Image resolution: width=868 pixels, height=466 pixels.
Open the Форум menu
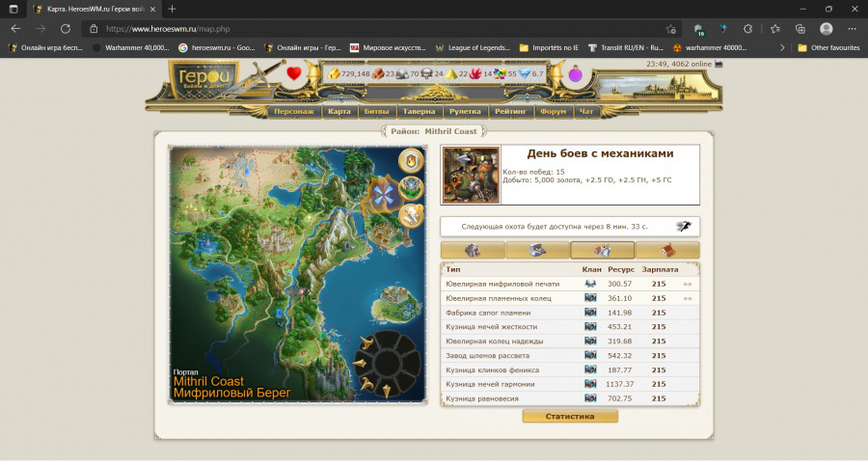tap(553, 111)
